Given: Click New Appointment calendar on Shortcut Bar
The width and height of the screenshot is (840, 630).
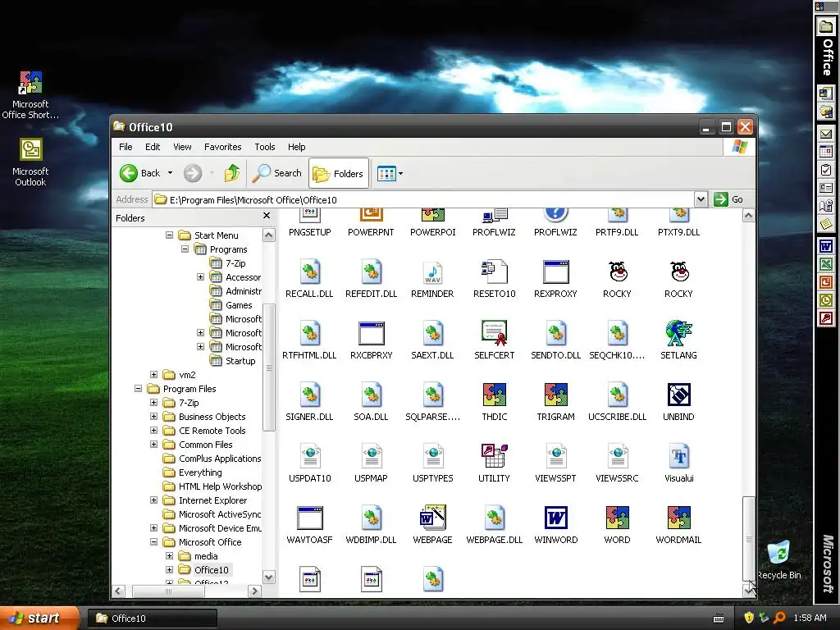Looking at the screenshot, I should coord(825,152).
